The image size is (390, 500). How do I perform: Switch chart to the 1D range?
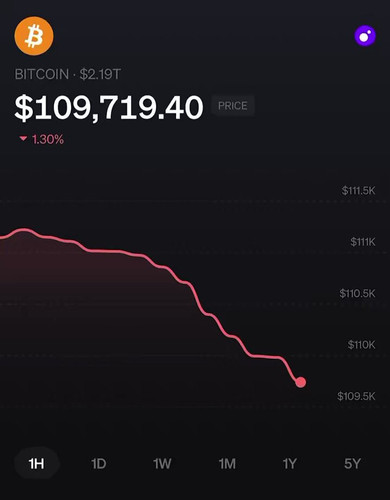(99, 464)
